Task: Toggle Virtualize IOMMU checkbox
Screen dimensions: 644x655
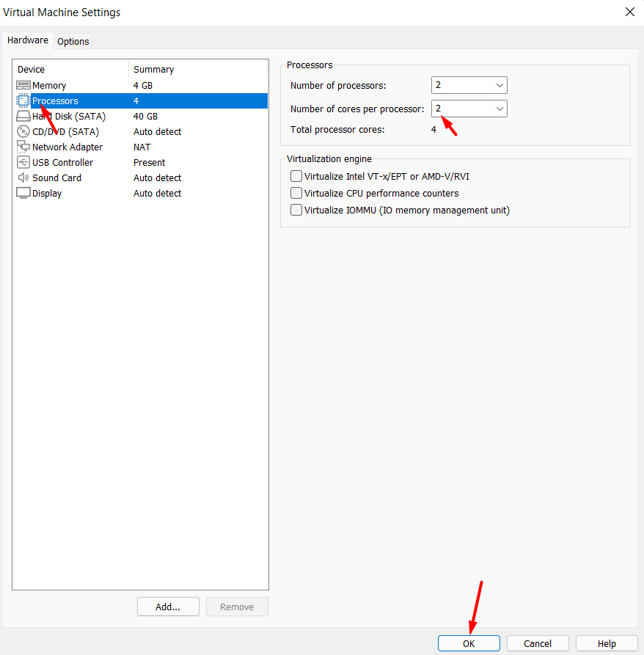Action: 296,210
